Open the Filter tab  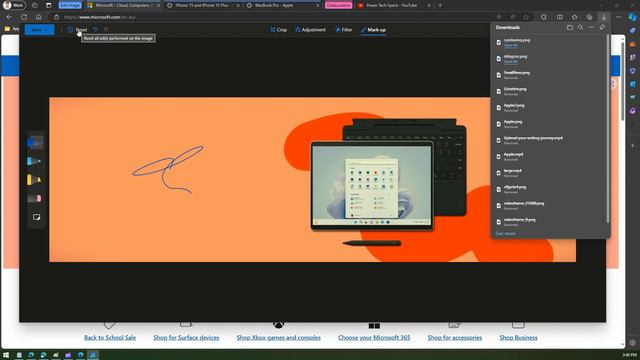click(x=344, y=30)
